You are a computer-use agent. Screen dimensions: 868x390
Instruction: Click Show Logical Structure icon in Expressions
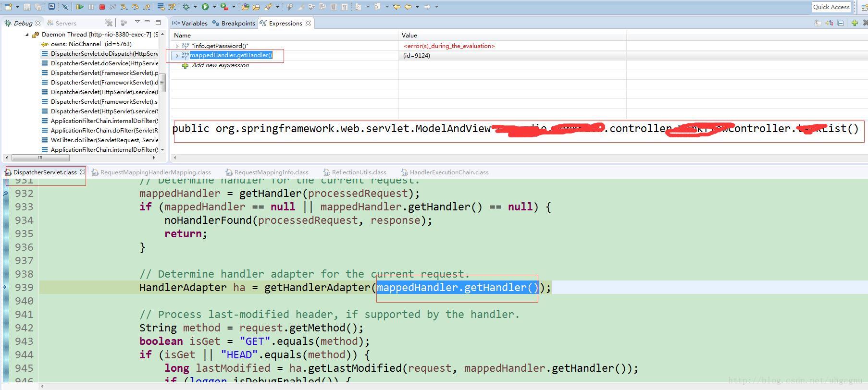(830, 23)
